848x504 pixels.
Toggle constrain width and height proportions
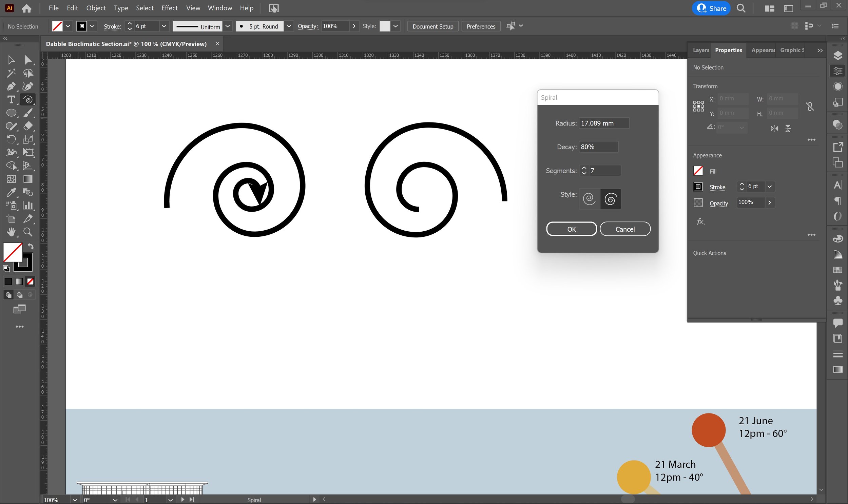point(810,106)
